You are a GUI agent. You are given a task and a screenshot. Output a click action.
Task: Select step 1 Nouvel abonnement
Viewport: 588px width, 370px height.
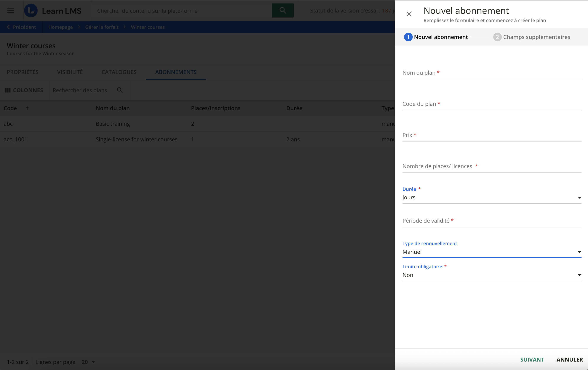pyautogui.click(x=436, y=37)
